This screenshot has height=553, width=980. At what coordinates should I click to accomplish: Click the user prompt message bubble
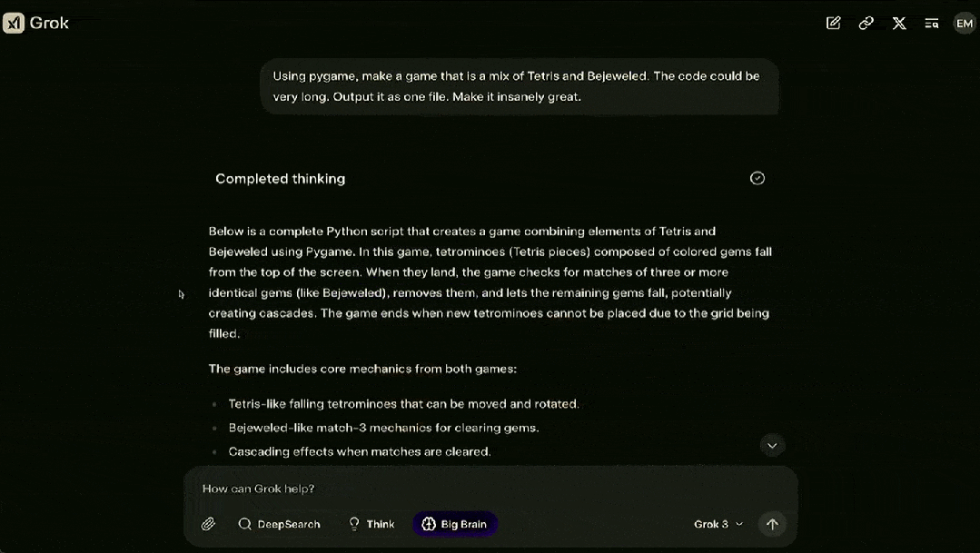pyautogui.click(x=519, y=86)
